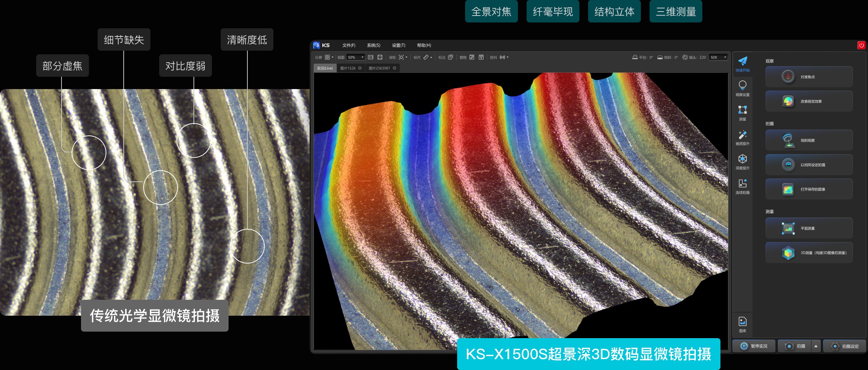Click the split-screen grid icon
The height and width of the screenshot is (370, 868).
(327, 57)
